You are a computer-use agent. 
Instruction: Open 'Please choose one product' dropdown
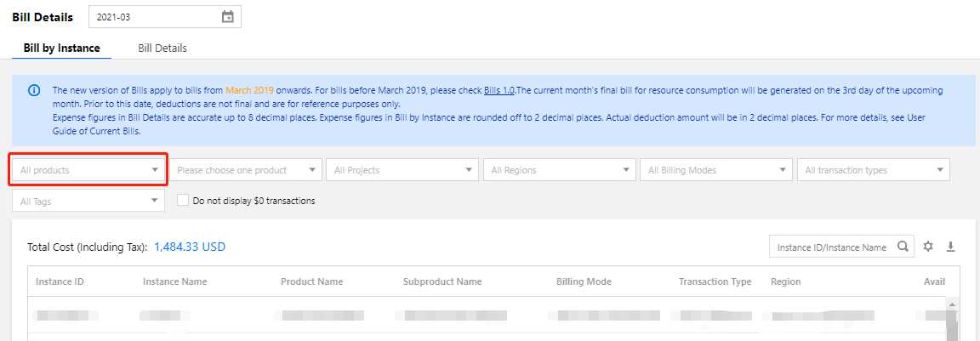pos(246,170)
